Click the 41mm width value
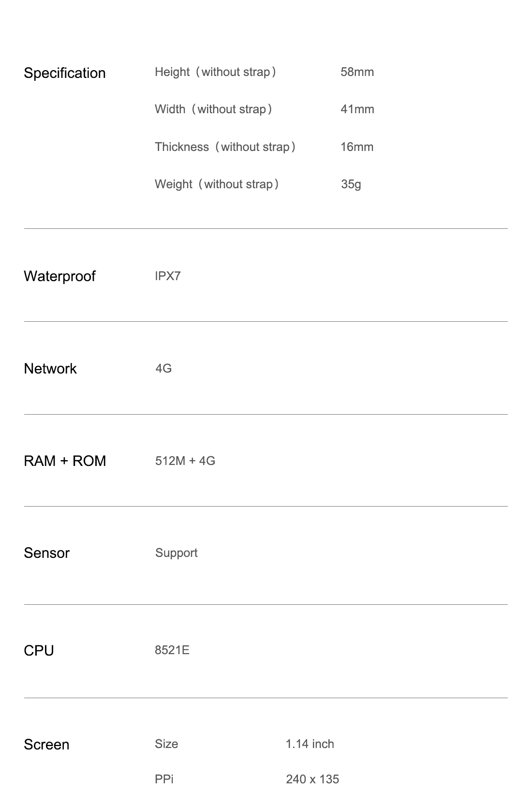 tap(357, 109)
